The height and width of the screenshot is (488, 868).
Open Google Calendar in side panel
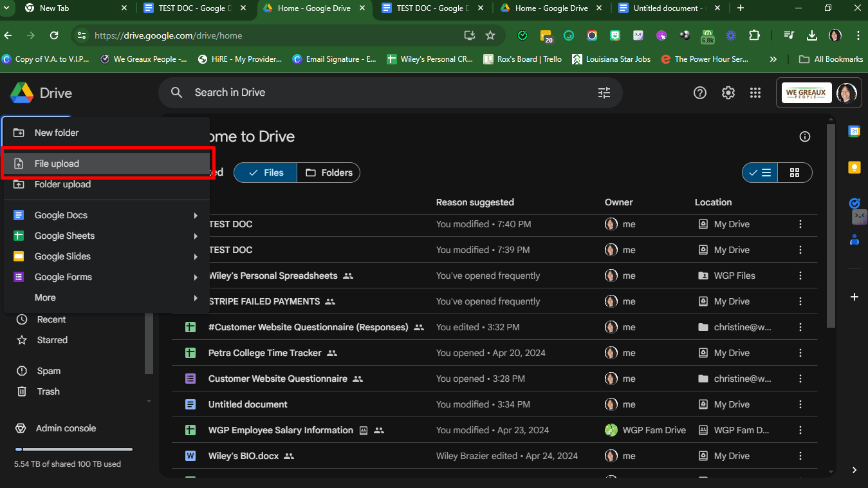[854, 131]
